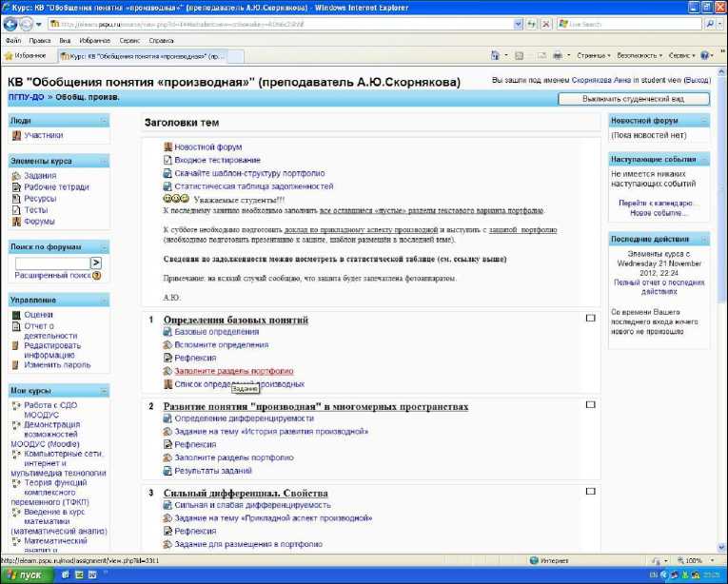The image size is (728, 584).
Task: Open the Избранное favorites star button
Action: pos(26,56)
